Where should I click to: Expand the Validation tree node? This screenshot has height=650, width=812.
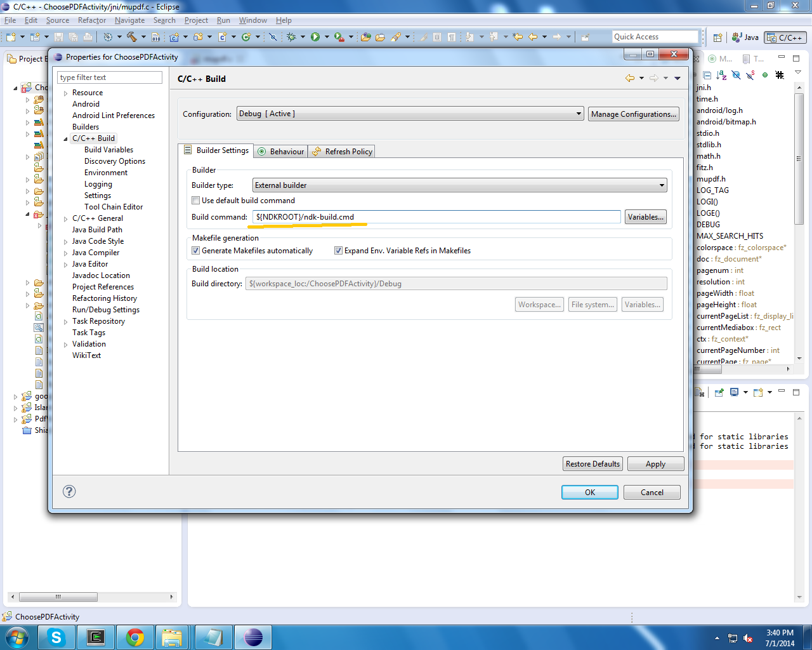coord(65,345)
